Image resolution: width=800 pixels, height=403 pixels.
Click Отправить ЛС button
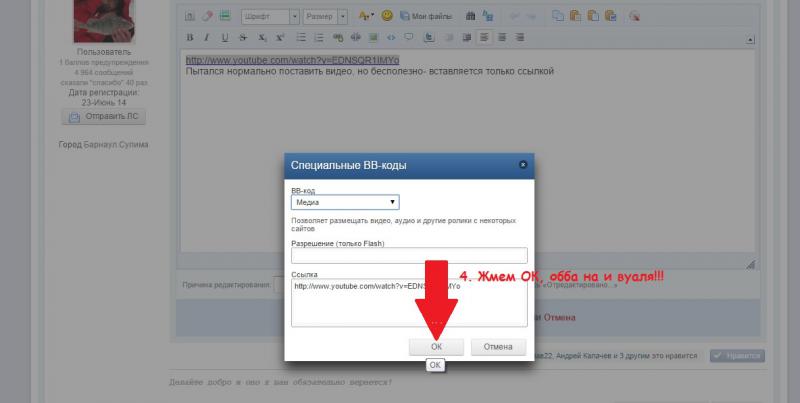point(104,116)
